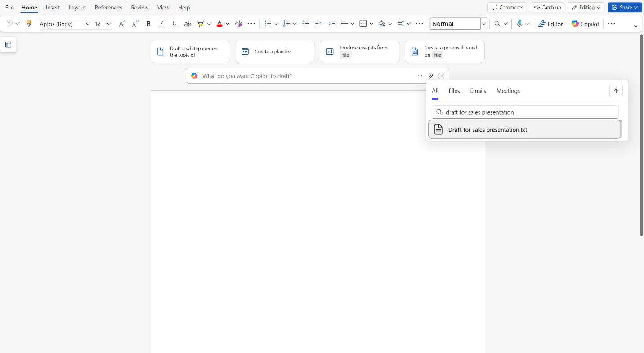Open the Help tab

pos(184,8)
